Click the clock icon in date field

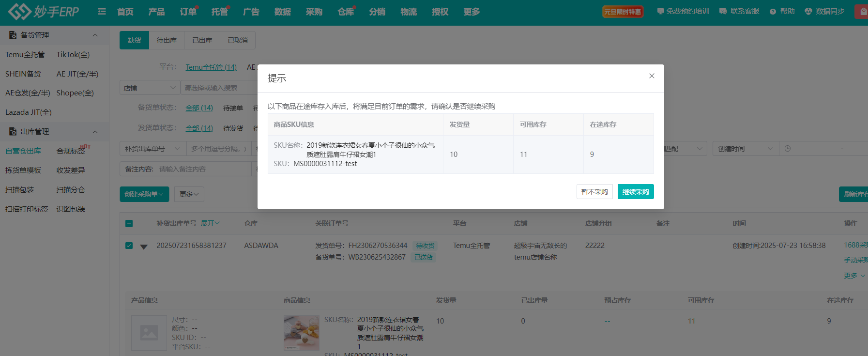point(788,149)
